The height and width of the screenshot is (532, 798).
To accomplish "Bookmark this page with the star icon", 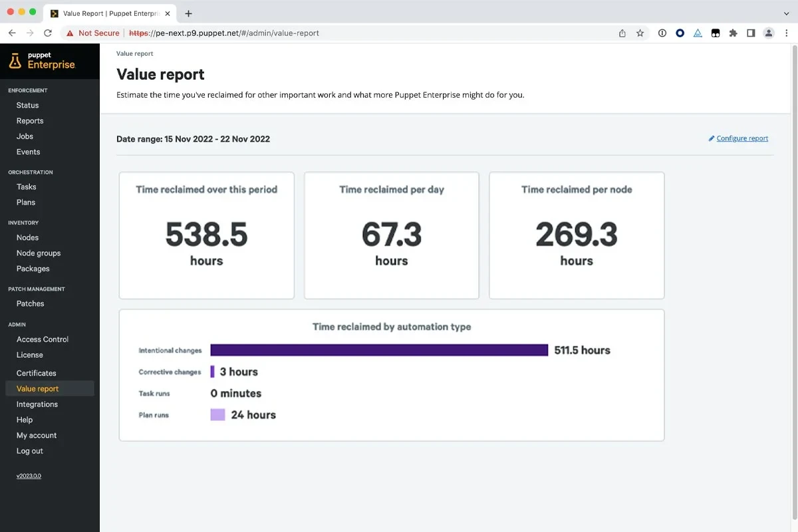I will coord(640,33).
